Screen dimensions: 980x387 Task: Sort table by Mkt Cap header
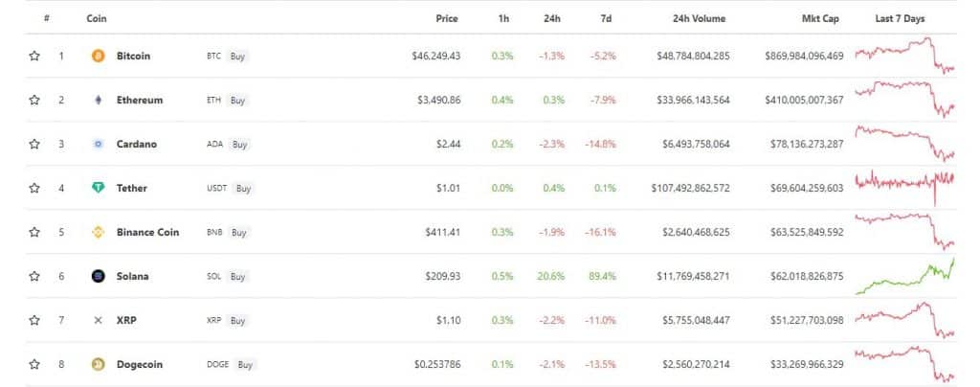tap(820, 19)
